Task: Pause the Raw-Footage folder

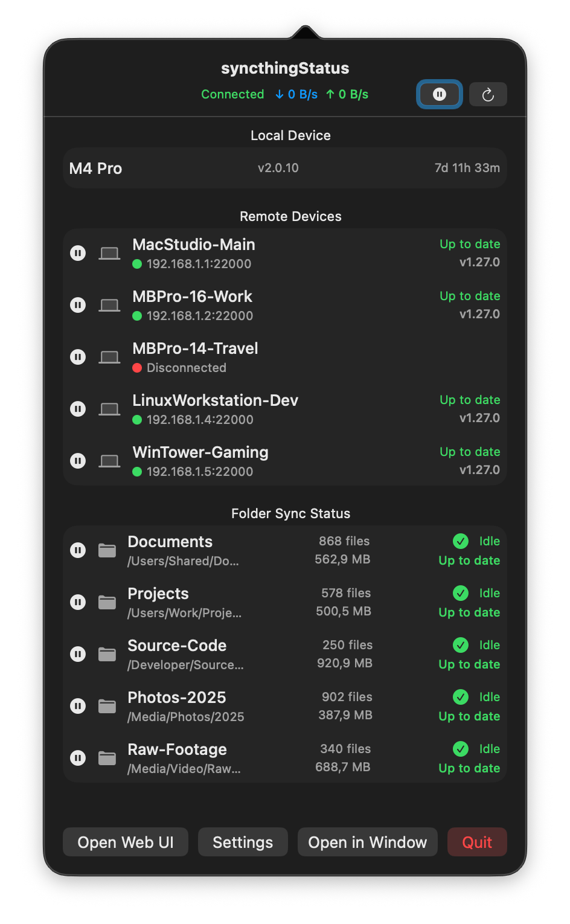Action: (78, 758)
